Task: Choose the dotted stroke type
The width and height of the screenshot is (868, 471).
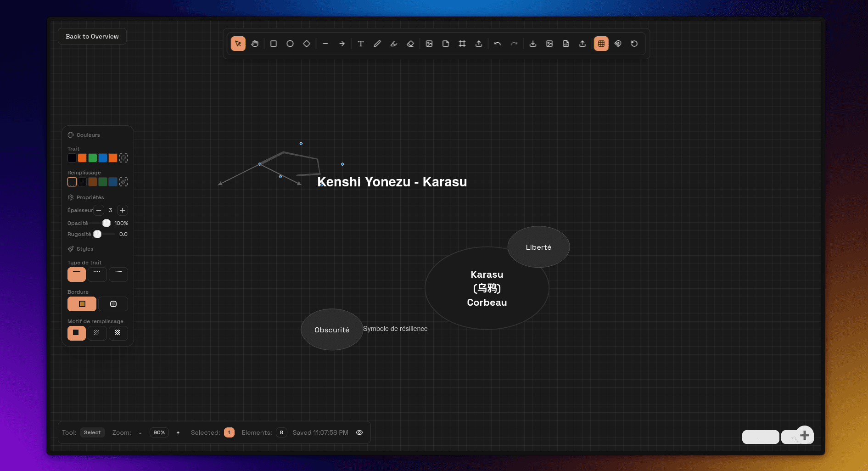Action: click(118, 274)
